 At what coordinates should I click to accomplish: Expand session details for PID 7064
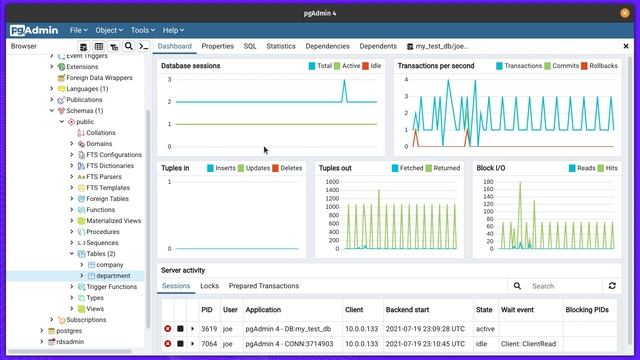tap(193, 344)
